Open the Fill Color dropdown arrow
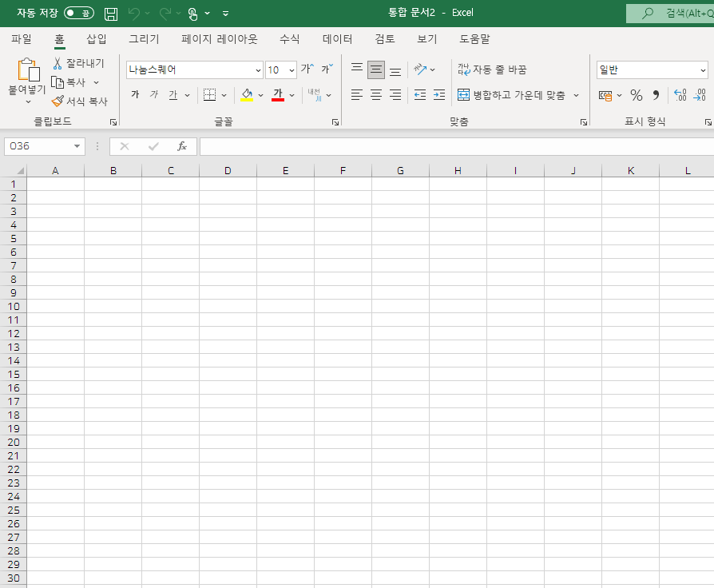Image resolution: width=714 pixels, height=588 pixels. coord(260,95)
